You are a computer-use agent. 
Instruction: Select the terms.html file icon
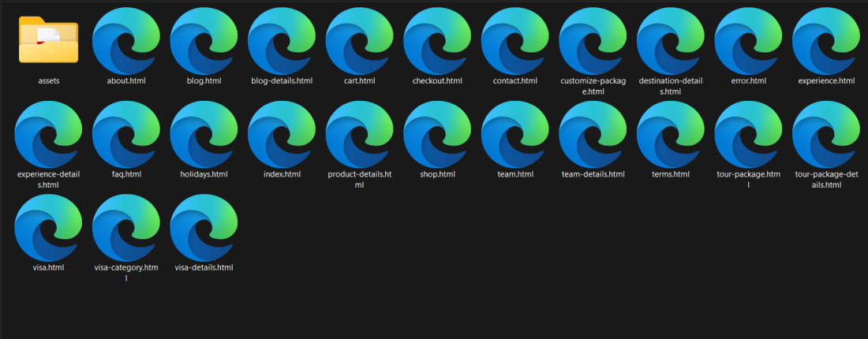click(671, 134)
